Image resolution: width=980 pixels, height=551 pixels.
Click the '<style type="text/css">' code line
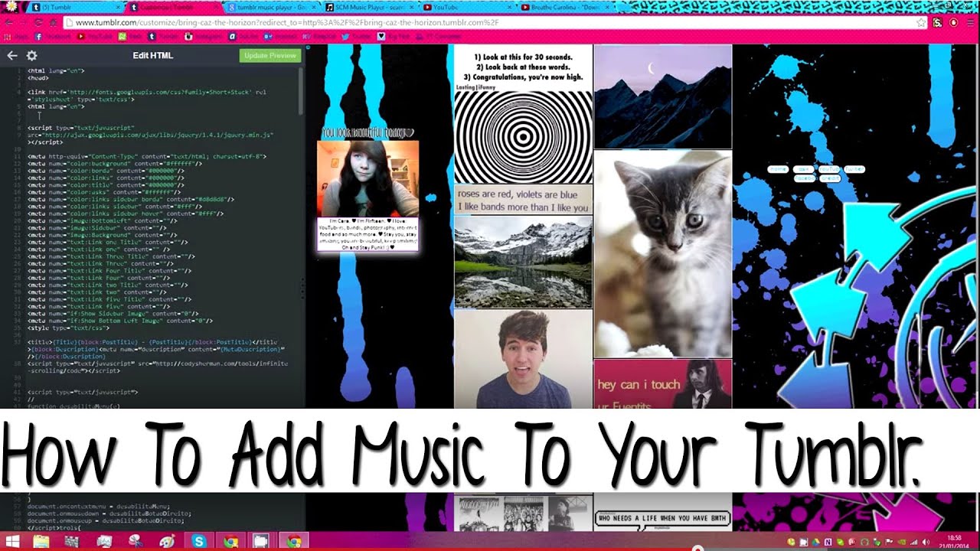tap(69, 328)
